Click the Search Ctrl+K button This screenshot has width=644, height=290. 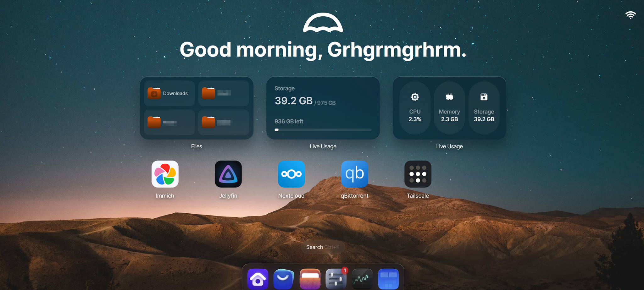[323, 247]
